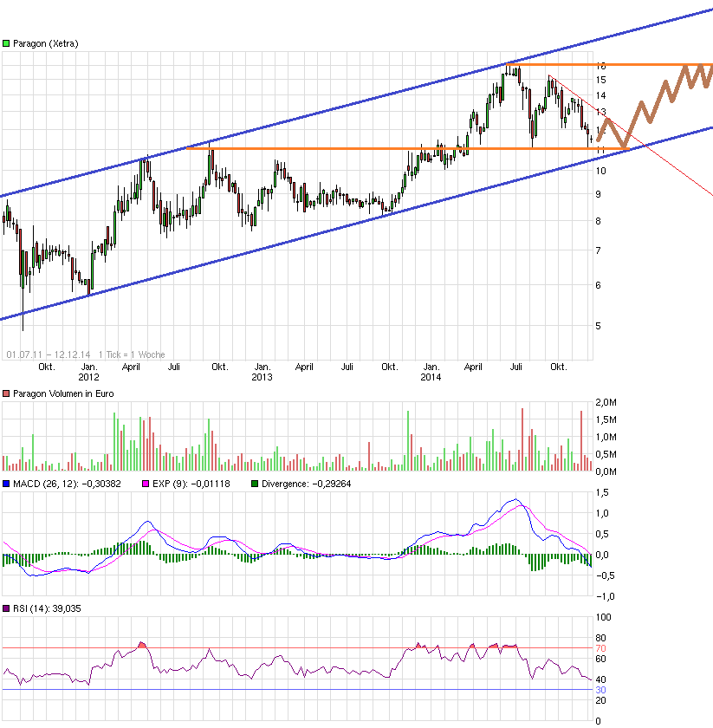Click the MACD axis value '-1,0'
The height and width of the screenshot is (728, 713).
[605, 596]
